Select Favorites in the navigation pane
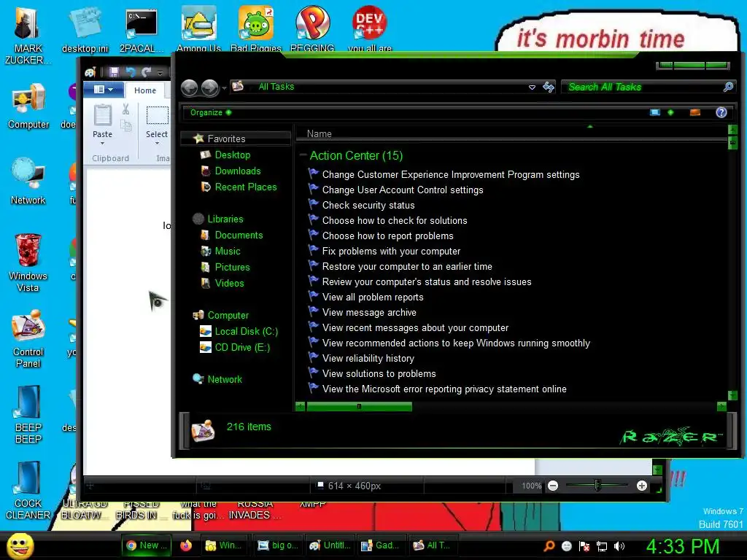 (x=226, y=139)
